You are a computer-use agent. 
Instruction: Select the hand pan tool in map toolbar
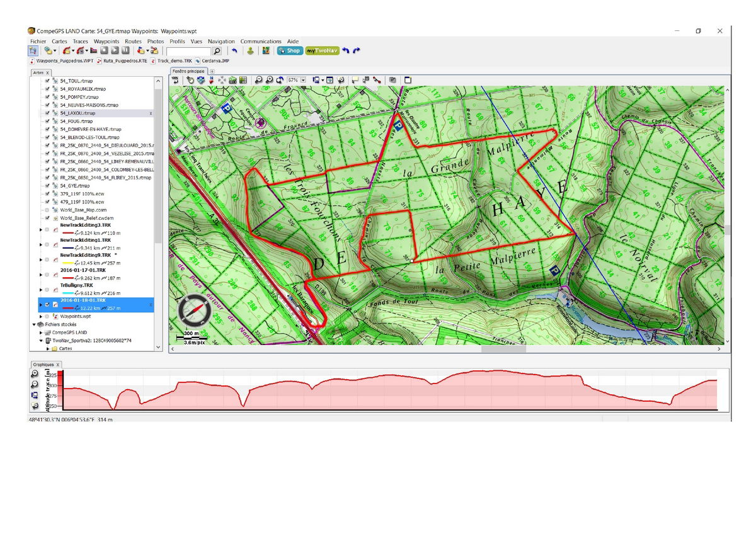point(190,80)
